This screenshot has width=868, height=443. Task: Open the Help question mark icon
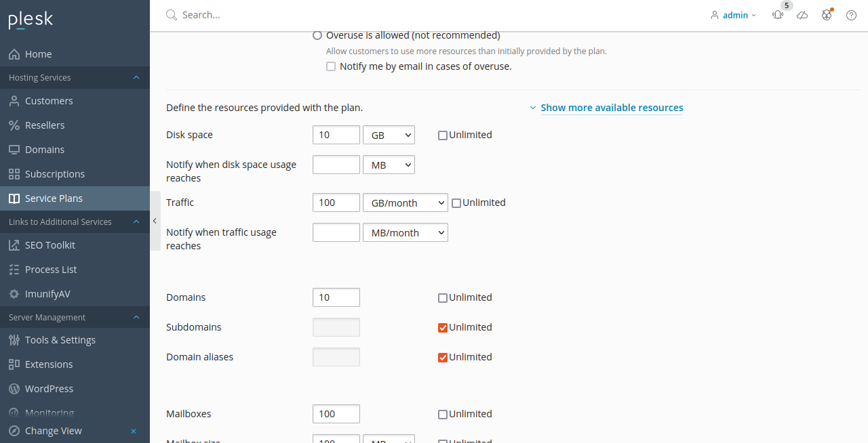851,15
